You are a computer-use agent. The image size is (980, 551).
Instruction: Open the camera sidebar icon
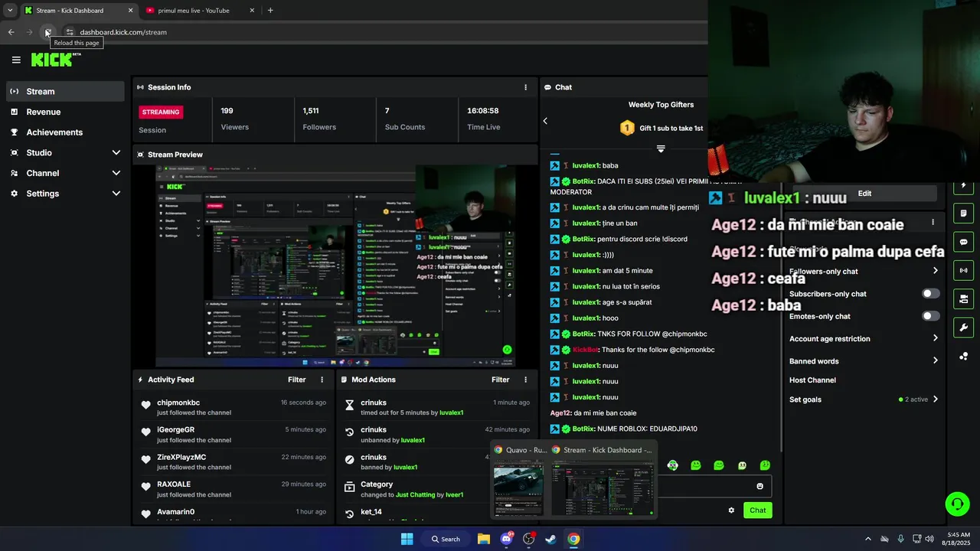pos(963,298)
